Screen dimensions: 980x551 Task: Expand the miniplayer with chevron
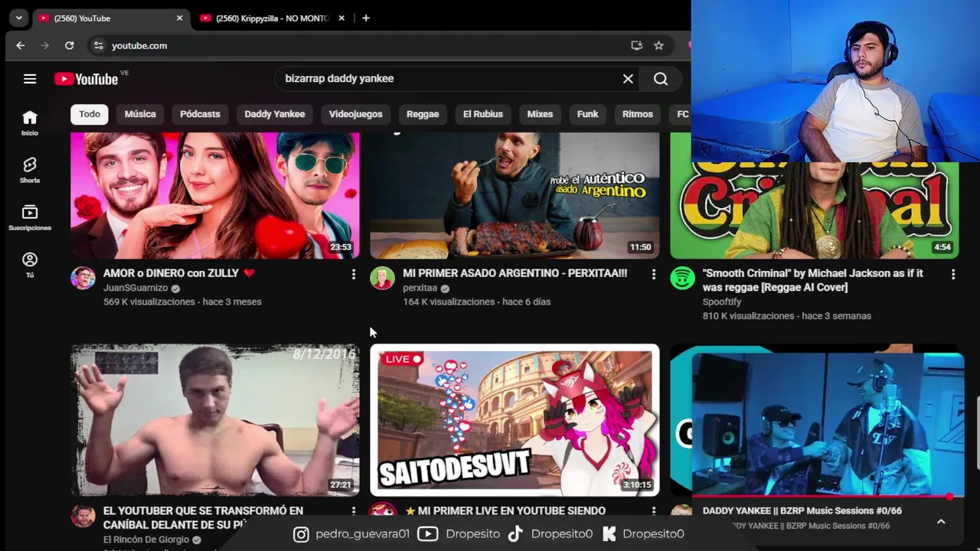941,521
